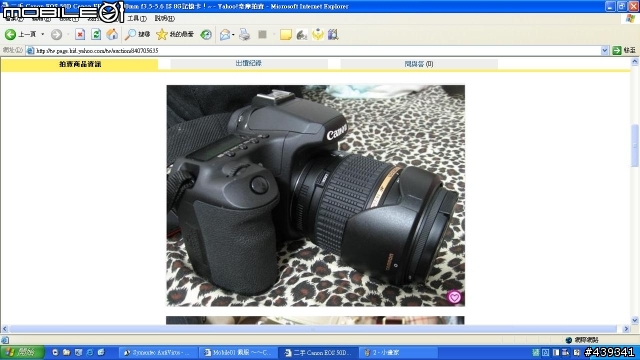The height and width of the screenshot is (360, 640).
Task: Click the horizontal scrollbar left arrow
Action: pyautogui.click(x=4, y=329)
